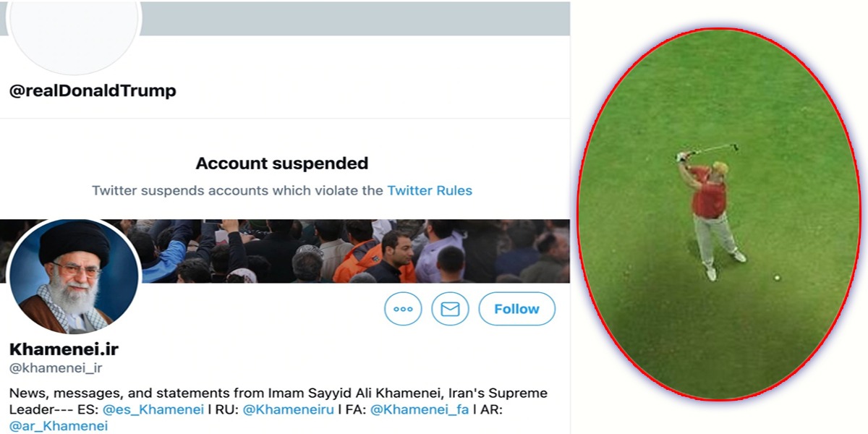Click the 'Twitter suspends accounts' notice text
Viewport: 868px width, 434px height.
click(x=237, y=191)
